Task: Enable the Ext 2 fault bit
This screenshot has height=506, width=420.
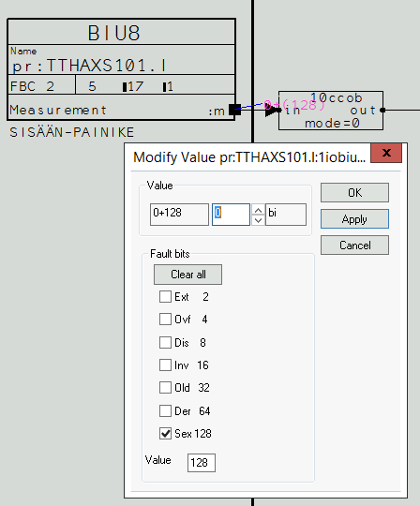Action: [x=165, y=296]
